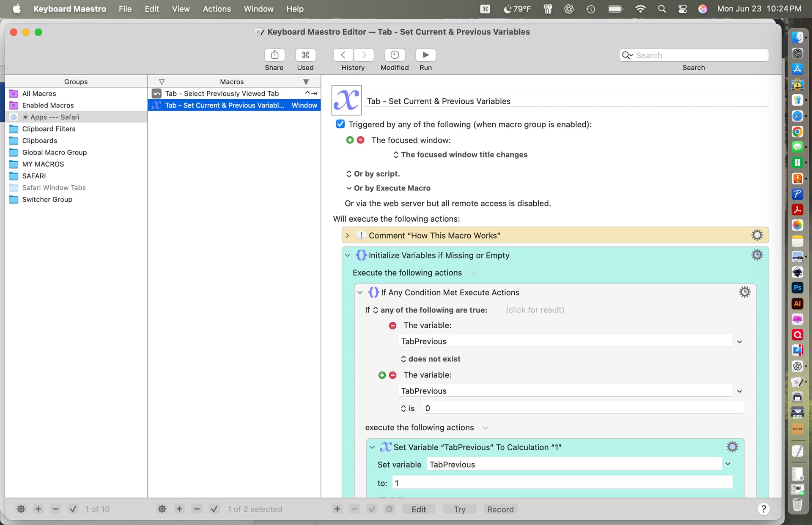The image size is (812, 525).
Task: Open gear menu for If Any Condition action
Action: coord(745,292)
